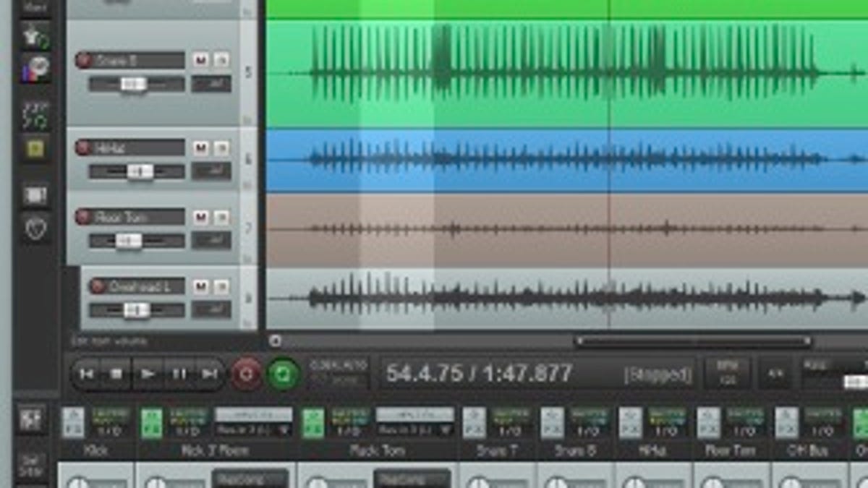Click the yellow square icon in left toolbar
The image size is (868, 488).
pyautogui.click(x=35, y=149)
